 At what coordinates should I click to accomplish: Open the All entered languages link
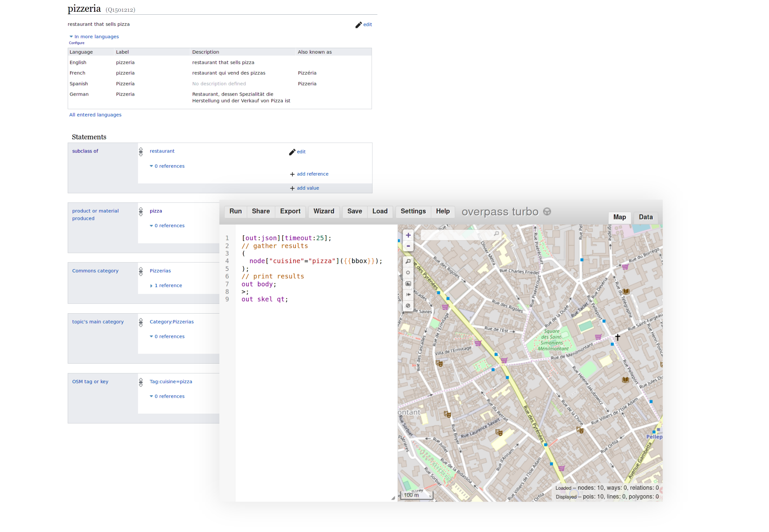[x=95, y=114]
